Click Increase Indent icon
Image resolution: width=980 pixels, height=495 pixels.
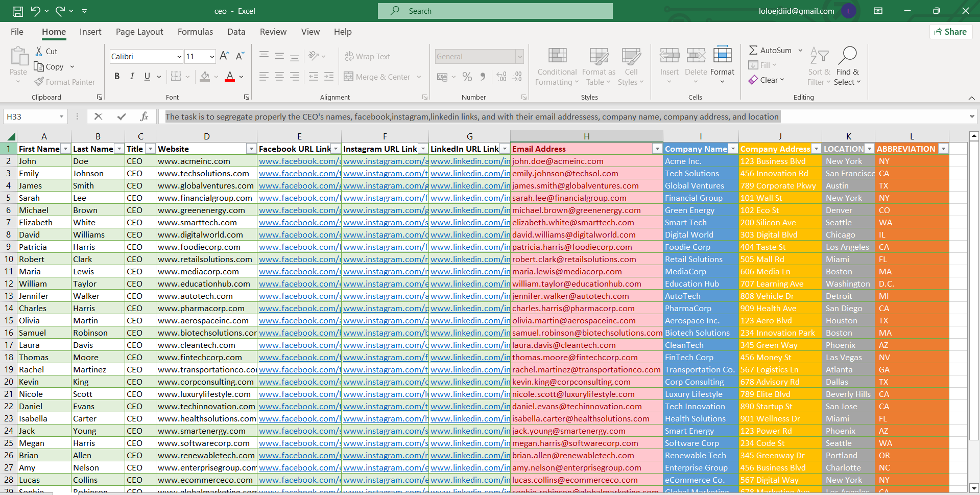tap(329, 77)
